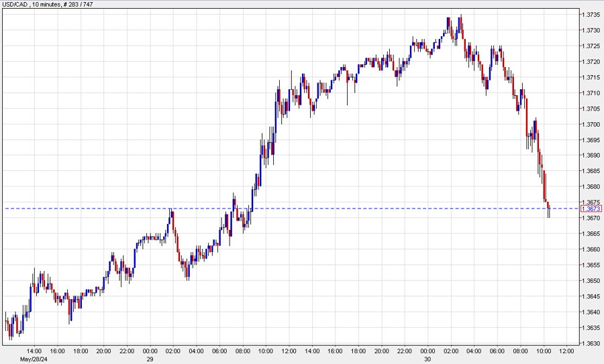
Task: Select the 1.3680 price level label
Action: (591, 186)
